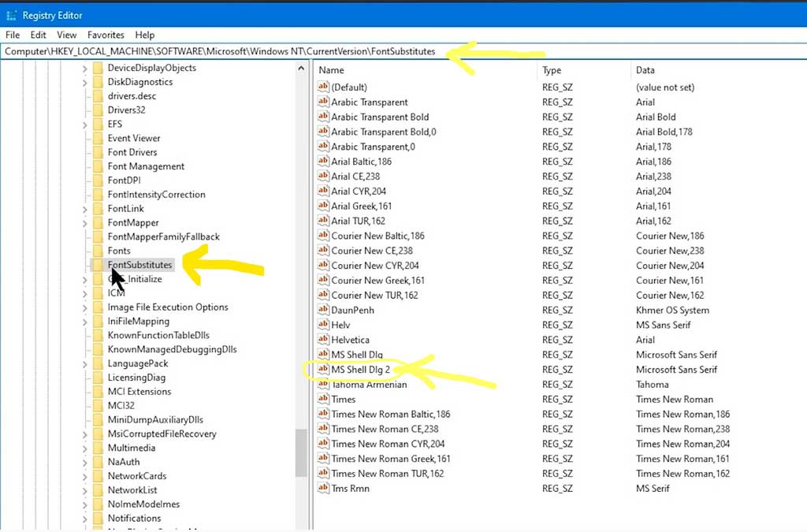The height and width of the screenshot is (532, 807).
Task: Select the FontIntensityCorrection key
Action: coord(157,195)
